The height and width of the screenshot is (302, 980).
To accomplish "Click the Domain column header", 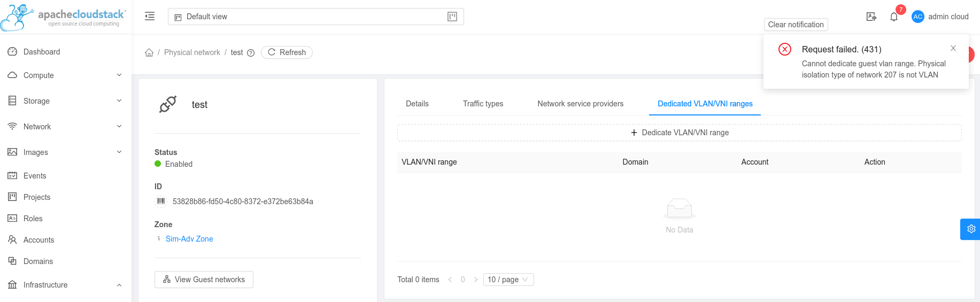I will tap(635, 162).
